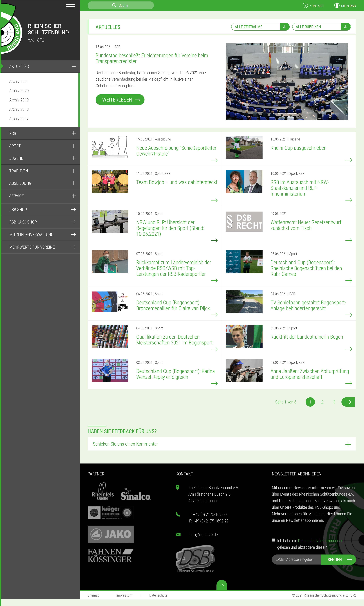Open the Sinalco partner logo

pyautogui.click(x=135, y=494)
